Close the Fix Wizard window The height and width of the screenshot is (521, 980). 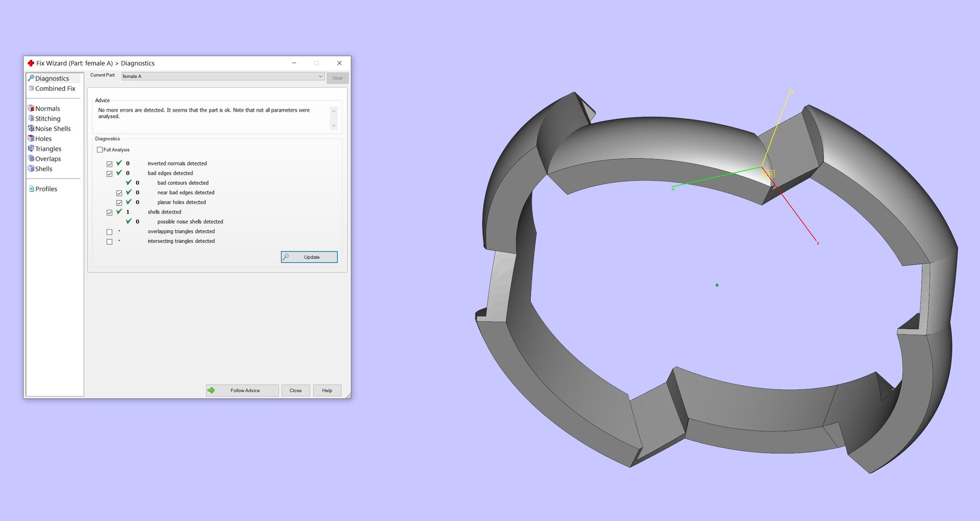339,63
